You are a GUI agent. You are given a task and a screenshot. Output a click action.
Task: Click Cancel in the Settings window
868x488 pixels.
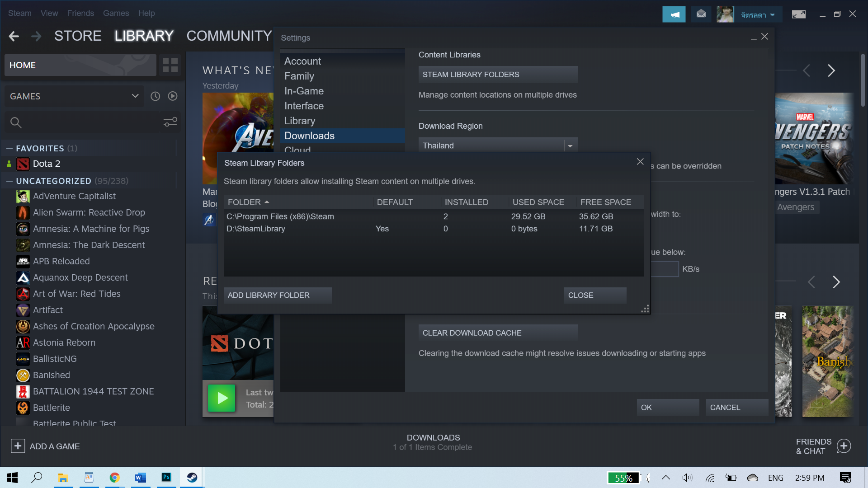pos(737,408)
